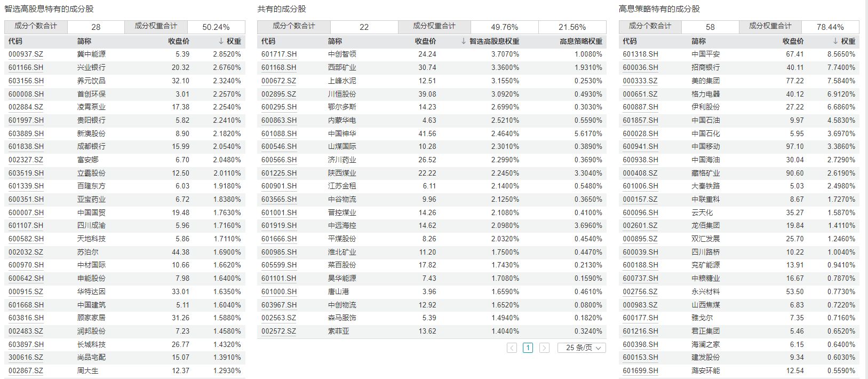Click the previous page arrow in pagination
Viewport: 868px width, 379px height.
tap(512, 348)
